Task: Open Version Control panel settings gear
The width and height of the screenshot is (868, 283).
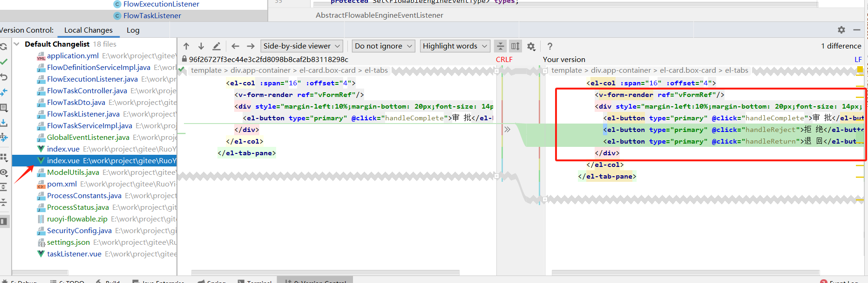Action: pyautogui.click(x=841, y=30)
